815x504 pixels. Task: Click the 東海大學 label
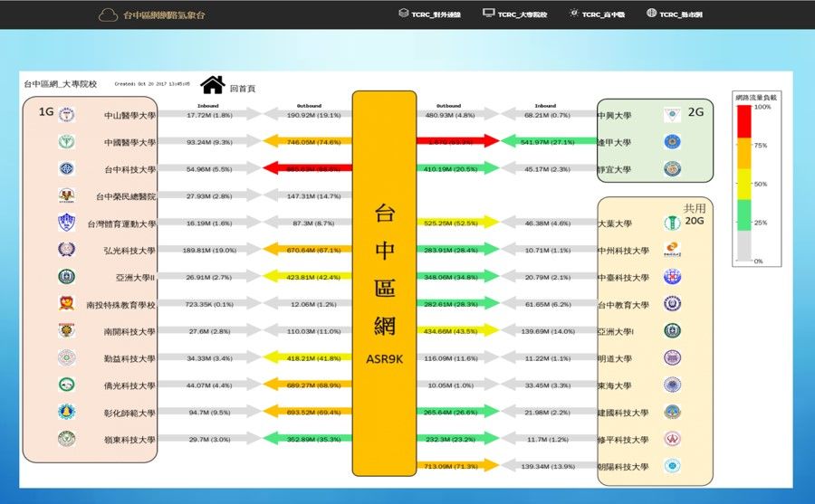[x=614, y=385]
